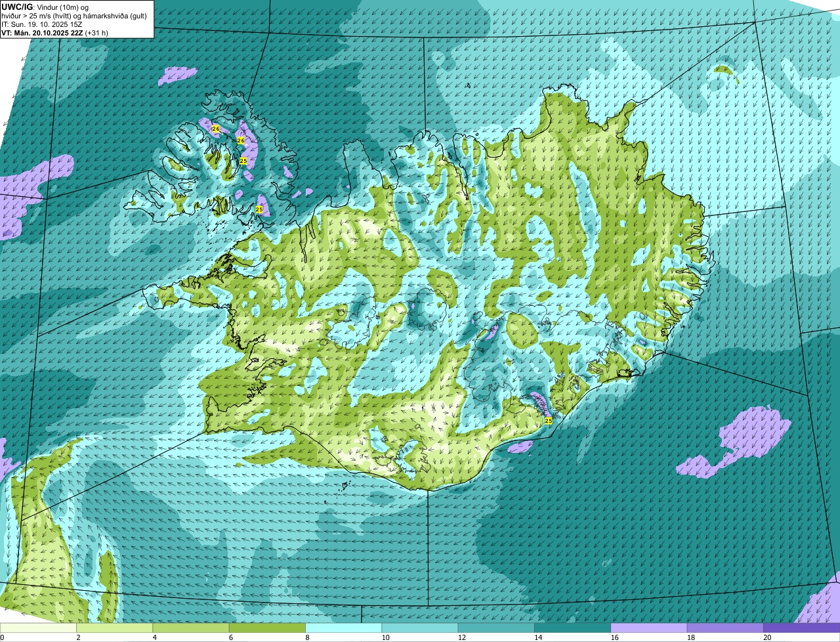Viewport: 840px width, 642px height.
Task: Click the 'UWC/IG: Vindur (10m) og' title text
Action: (45, 7)
